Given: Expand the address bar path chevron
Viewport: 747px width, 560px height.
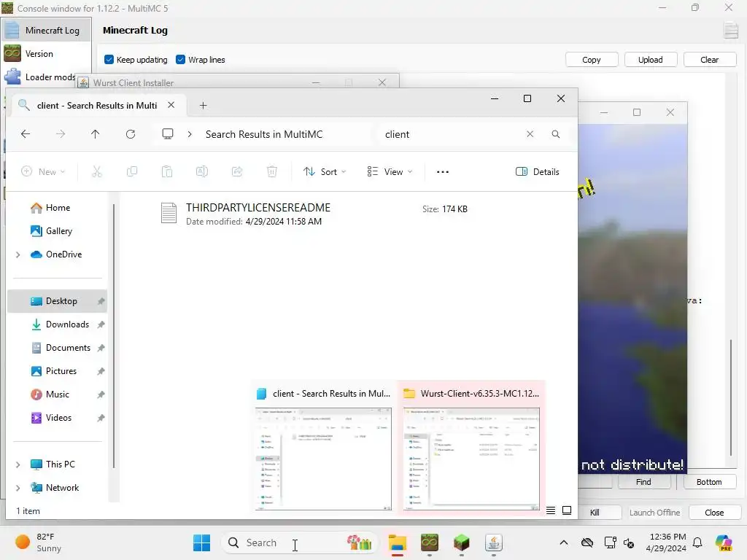Looking at the screenshot, I should click(x=190, y=134).
